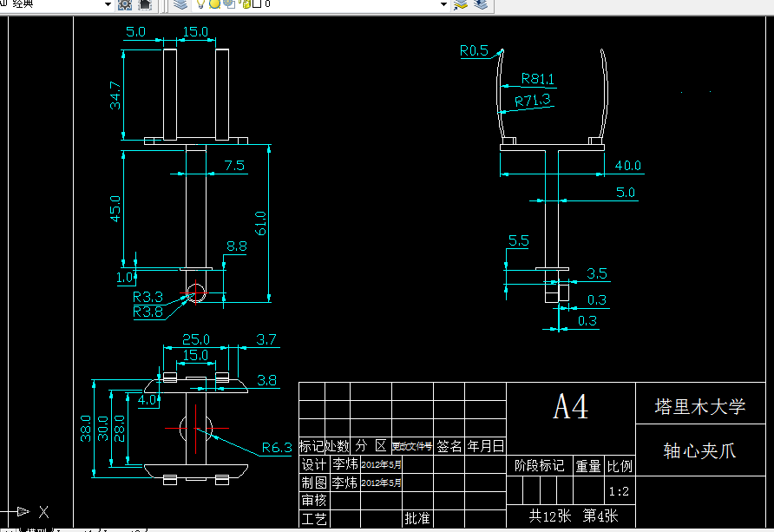Select the 30.0 vertical dimension

(x=102, y=428)
